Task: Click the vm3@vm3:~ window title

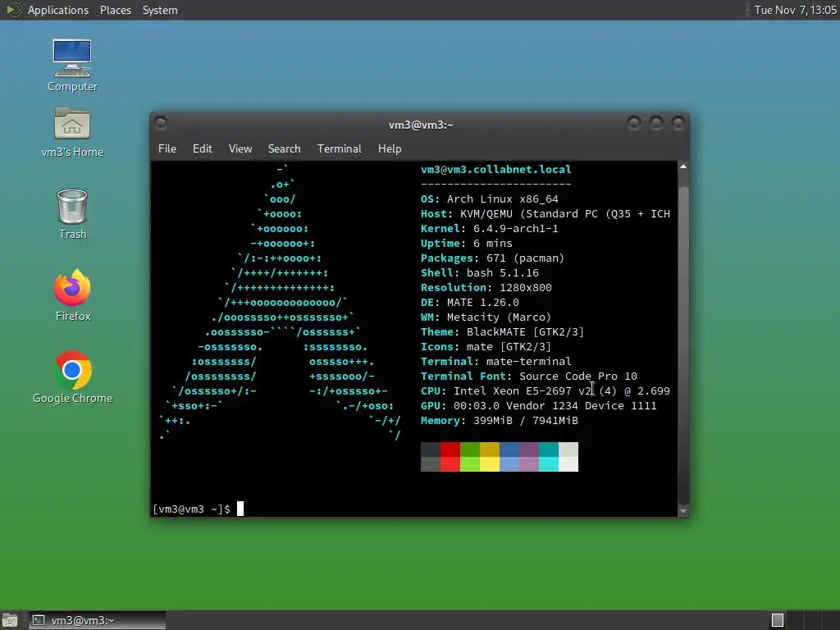Action: pyautogui.click(x=421, y=125)
